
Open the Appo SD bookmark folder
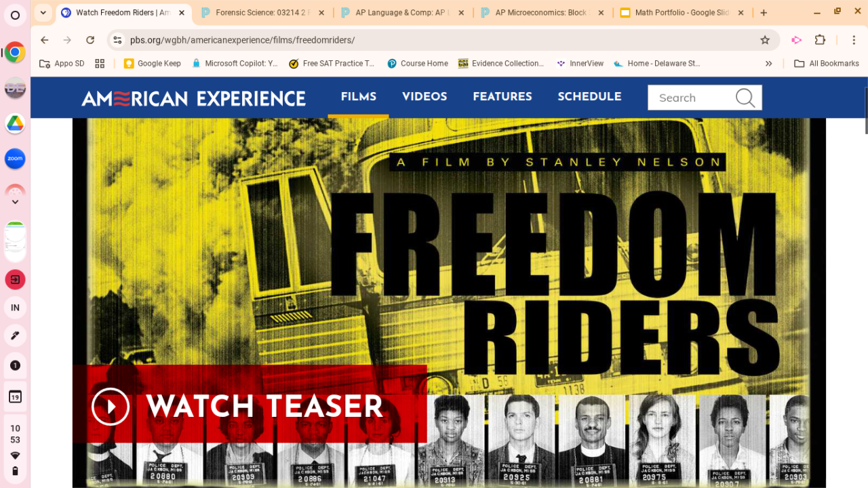pos(62,64)
